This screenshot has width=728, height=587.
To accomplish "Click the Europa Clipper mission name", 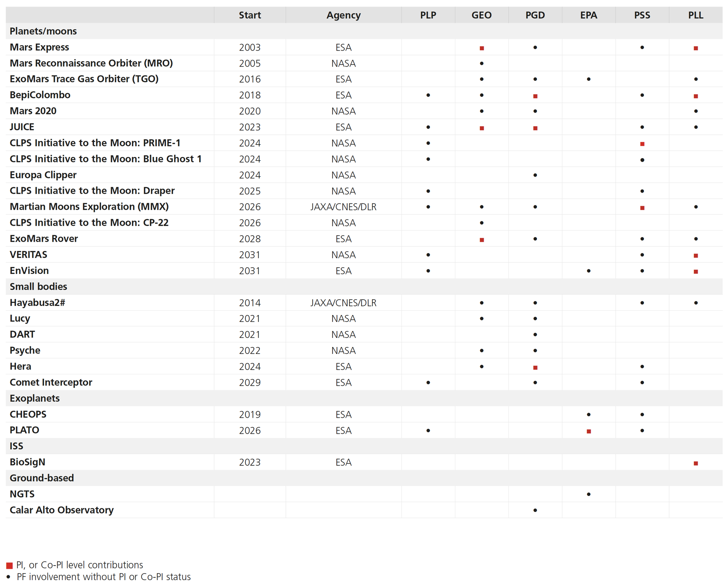I will tap(43, 175).
